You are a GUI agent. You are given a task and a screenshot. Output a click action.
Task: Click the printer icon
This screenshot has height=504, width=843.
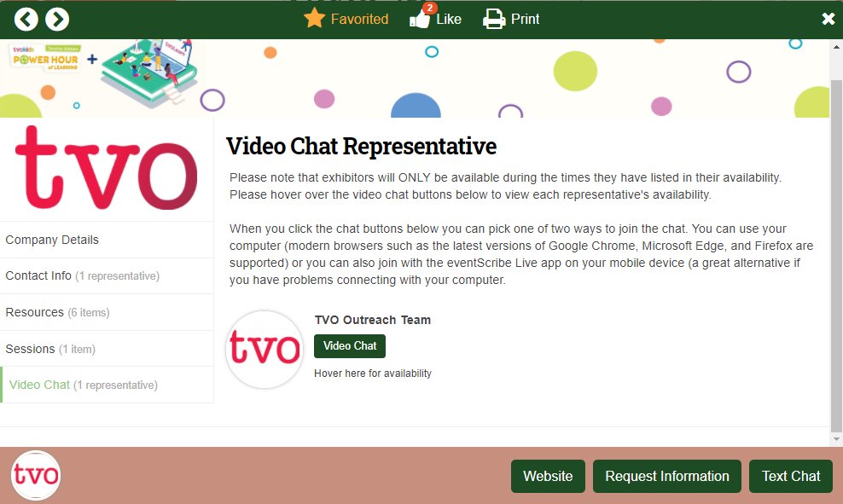494,20
